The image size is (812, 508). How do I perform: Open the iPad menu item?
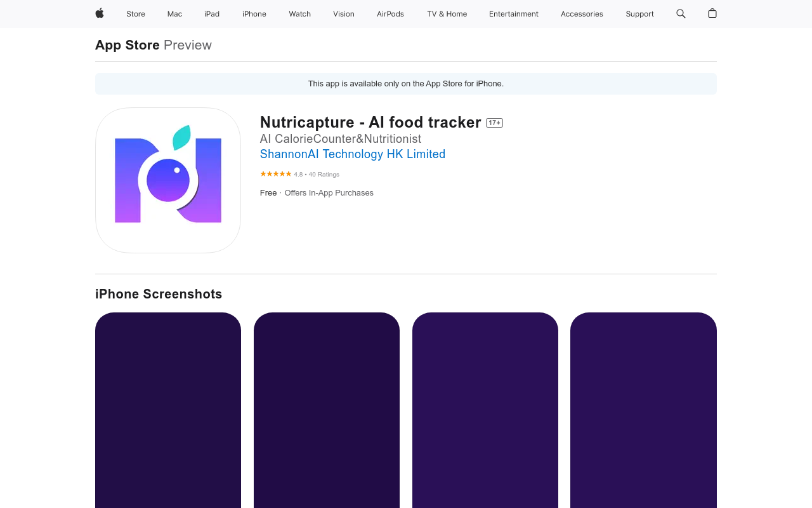[x=212, y=14]
